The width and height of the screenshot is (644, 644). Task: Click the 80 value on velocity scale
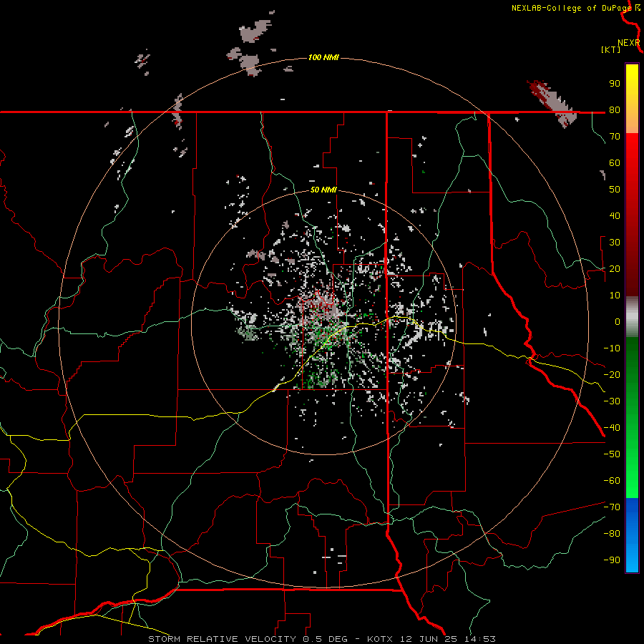click(615, 110)
